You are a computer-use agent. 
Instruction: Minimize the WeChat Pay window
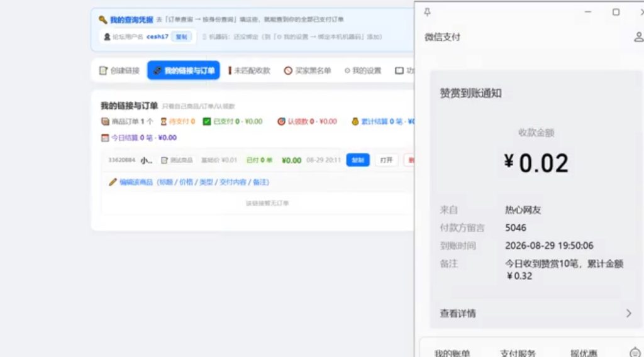pyautogui.click(x=588, y=13)
